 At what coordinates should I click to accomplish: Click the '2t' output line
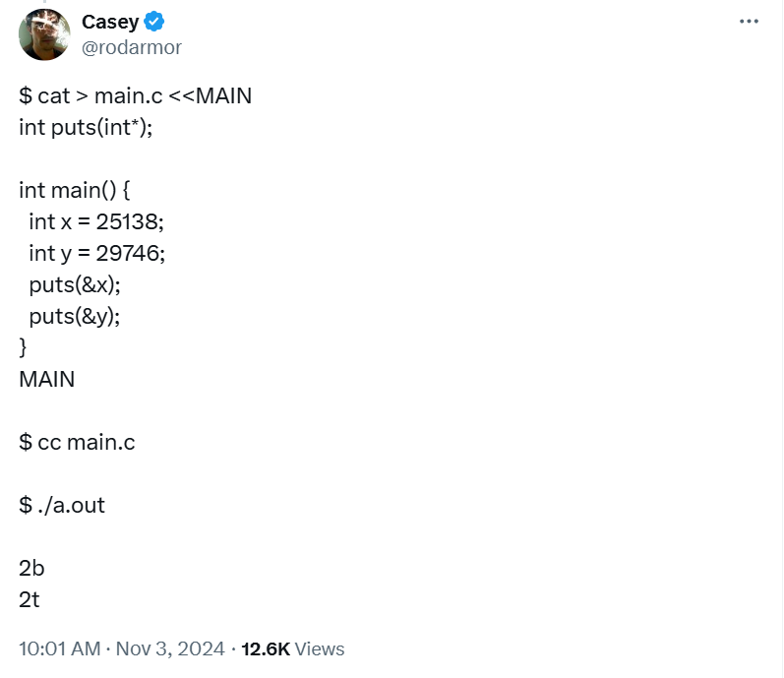click(30, 599)
